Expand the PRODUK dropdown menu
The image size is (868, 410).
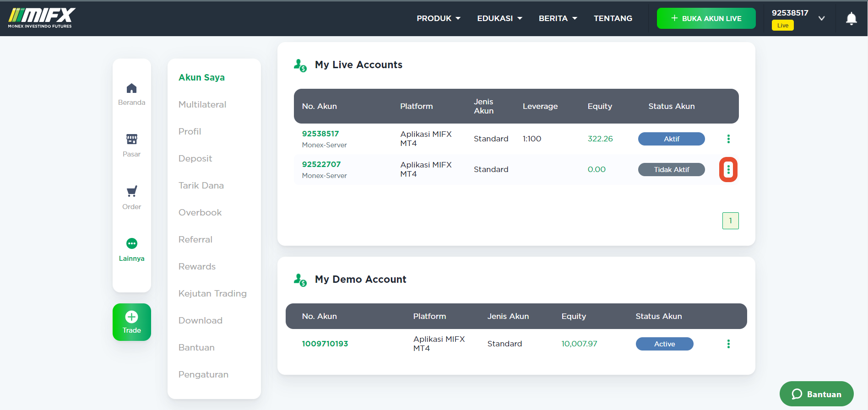pyautogui.click(x=438, y=18)
